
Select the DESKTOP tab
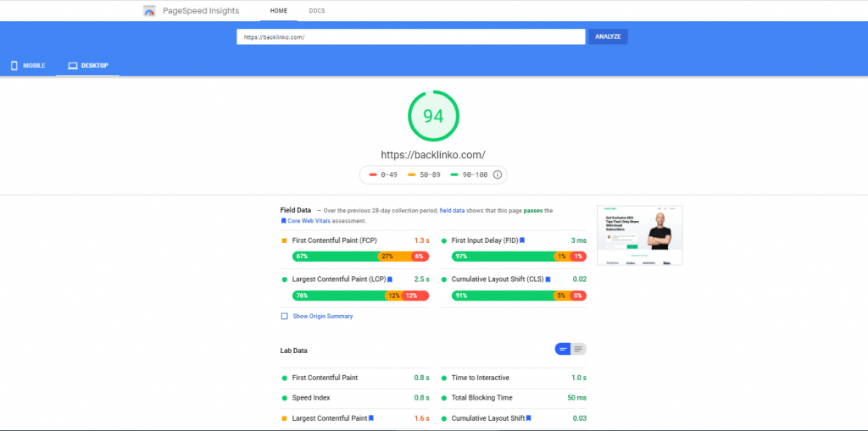pos(88,66)
